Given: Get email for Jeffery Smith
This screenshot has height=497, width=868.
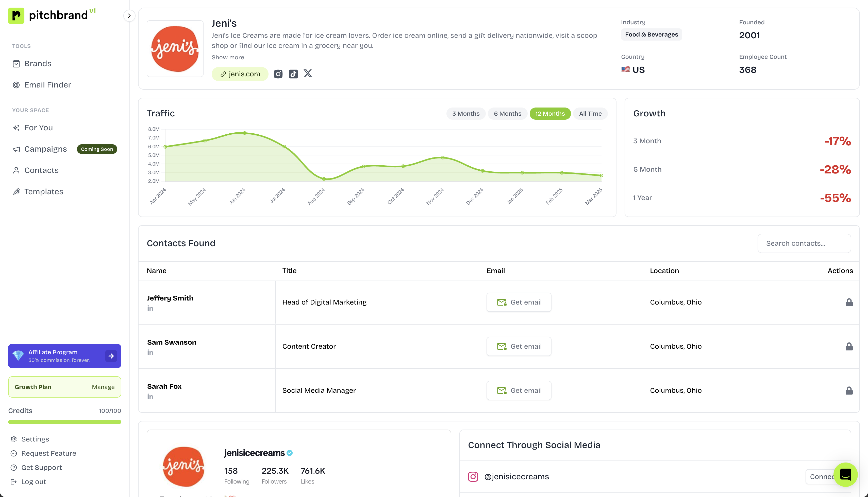Looking at the screenshot, I should [x=519, y=302].
